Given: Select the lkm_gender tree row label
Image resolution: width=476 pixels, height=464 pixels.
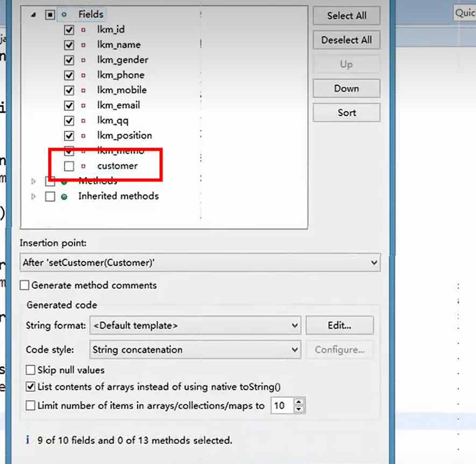Looking at the screenshot, I should [x=123, y=60].
